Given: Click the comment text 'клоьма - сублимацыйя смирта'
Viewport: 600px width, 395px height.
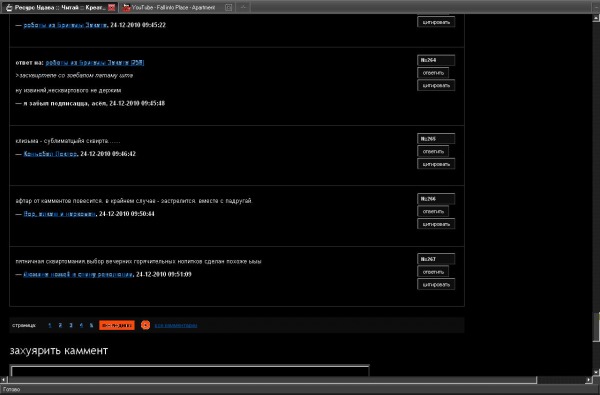Looking at the screenshot, I should tap(68, 141).
